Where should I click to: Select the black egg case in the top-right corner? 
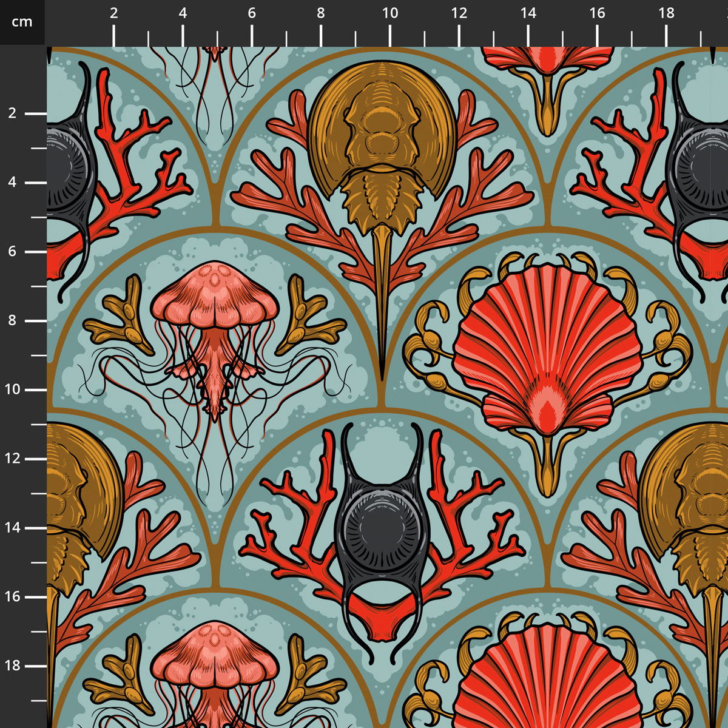(x=698, y=170)
